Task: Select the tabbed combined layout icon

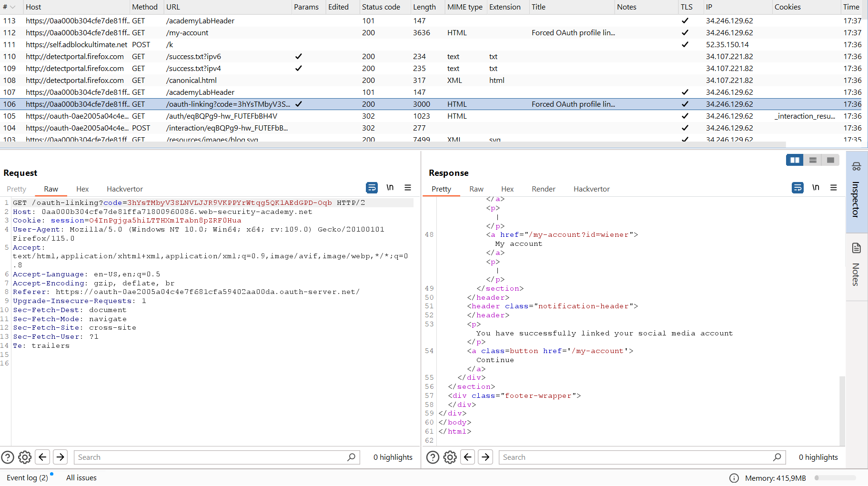Action: pyautogui.click(x=830, y=160)
